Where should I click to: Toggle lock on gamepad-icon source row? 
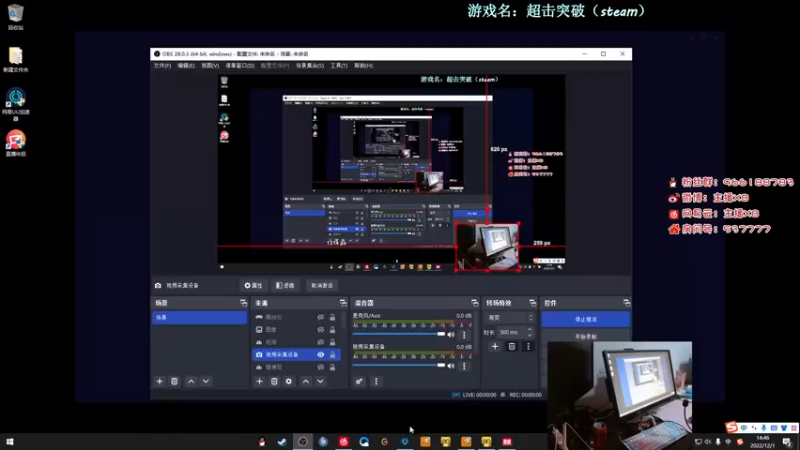(332, 317)
